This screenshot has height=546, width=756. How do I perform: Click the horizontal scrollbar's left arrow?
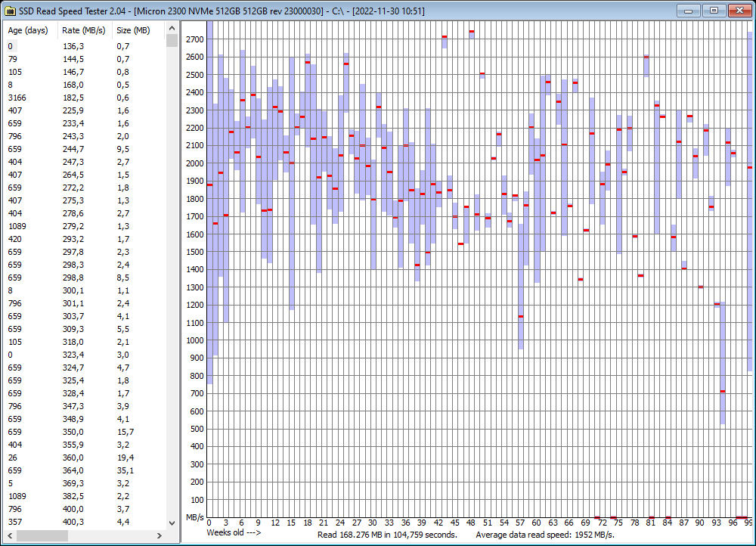10,535
